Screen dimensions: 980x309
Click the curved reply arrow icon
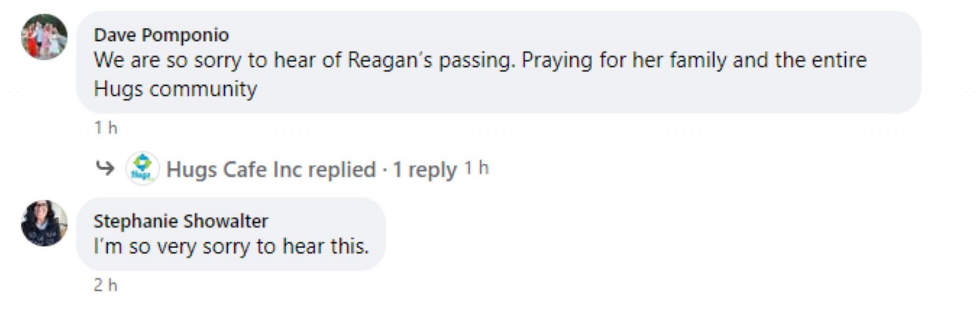click(x=105, y=168)
